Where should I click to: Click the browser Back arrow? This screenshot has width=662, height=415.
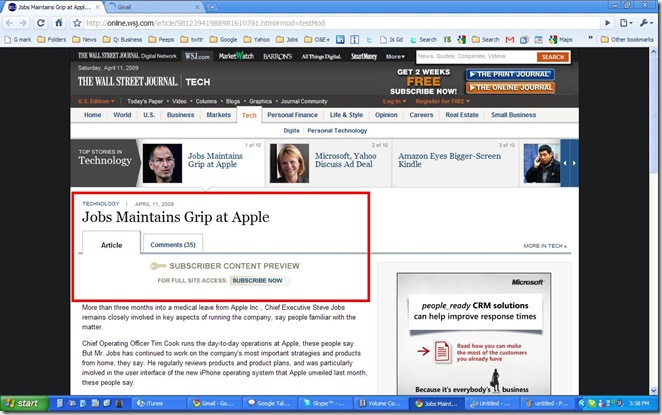(9, 23)
